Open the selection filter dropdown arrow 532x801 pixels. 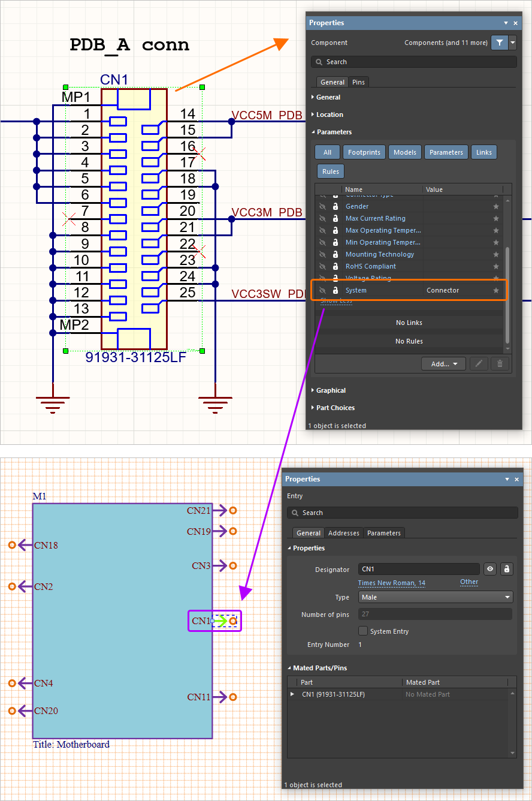click(512, 43)
